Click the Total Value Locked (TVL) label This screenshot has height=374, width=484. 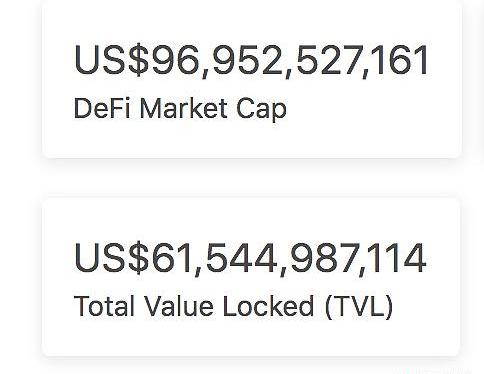pyautogui.click(x=234, y=307)
